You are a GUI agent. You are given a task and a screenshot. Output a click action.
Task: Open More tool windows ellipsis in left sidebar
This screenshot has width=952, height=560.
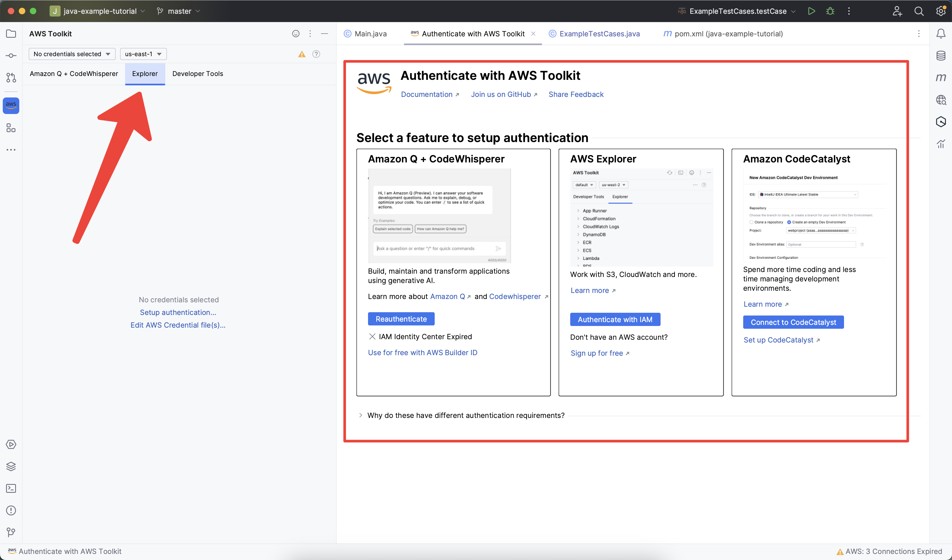(x=11, y=150)
